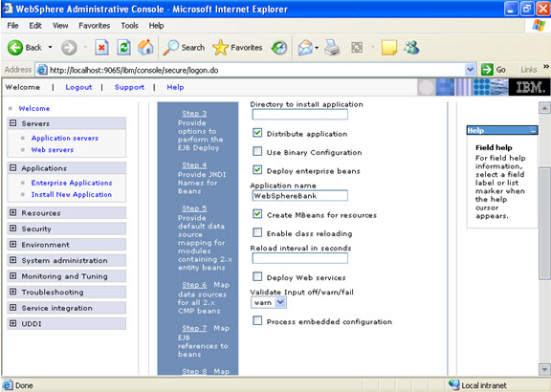Click the IE logo in title bar
551x392 pixels.
[x=8, y=9]
